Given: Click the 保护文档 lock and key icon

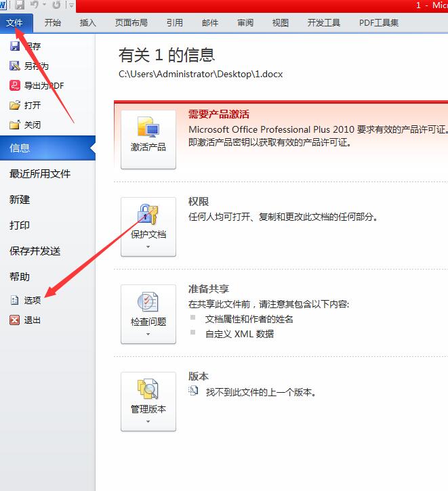Looking at the screenshot, I should pos(148,215).
